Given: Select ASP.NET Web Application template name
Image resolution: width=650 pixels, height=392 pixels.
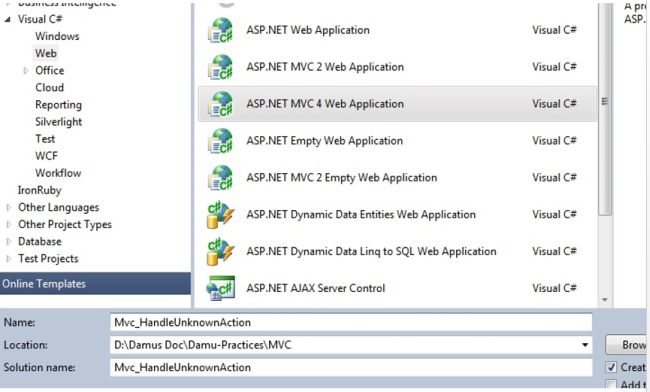Looking at the screenshot, I should pyautogui.click(x=308, y=30).
